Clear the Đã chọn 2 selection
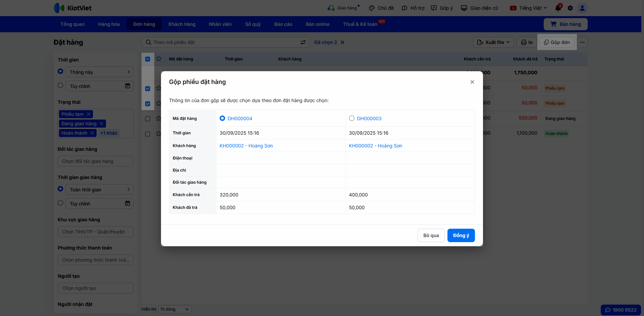 click(x=342, y=42)
